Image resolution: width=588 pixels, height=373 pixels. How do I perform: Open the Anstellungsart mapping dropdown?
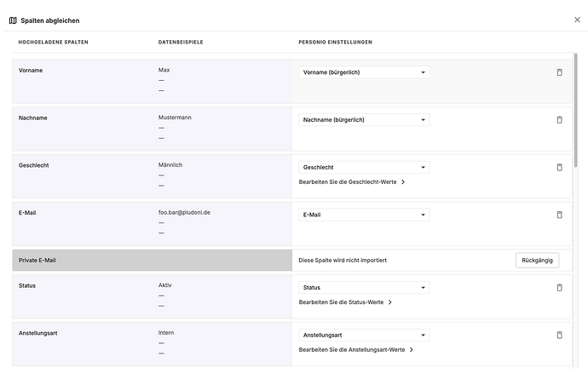pyautogui.click(x=364, y=336)
